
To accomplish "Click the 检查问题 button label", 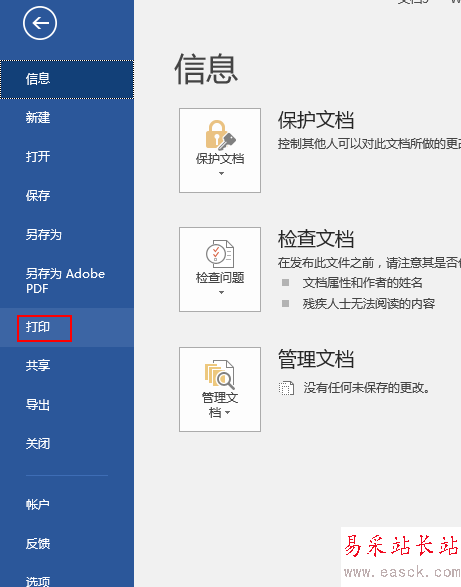I will coord(220,278).
